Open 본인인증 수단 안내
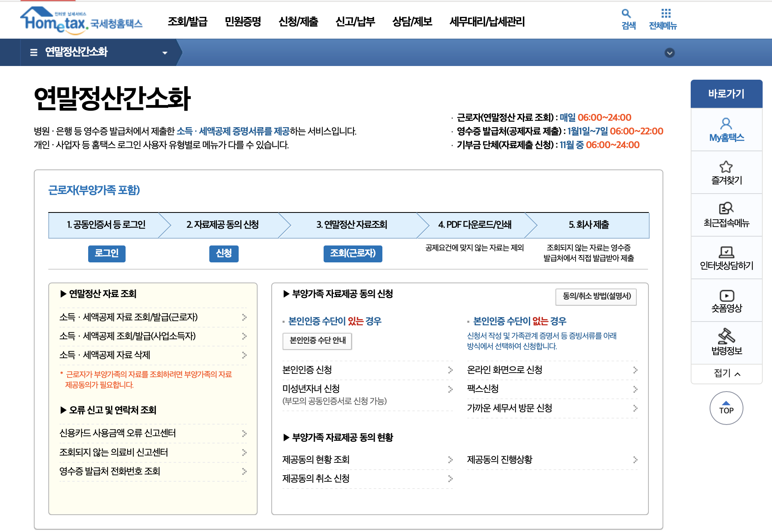The image size is (772, 532). [317, 341]
